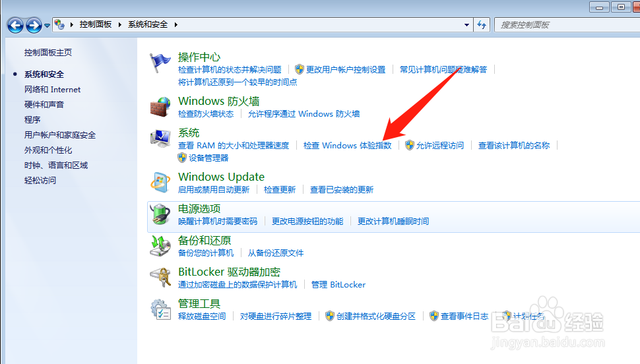The width and height of the screenshot is (640, 364).
Task: Open 控制面板主页 in the sidebar
Action: click(x=48, y=53)
